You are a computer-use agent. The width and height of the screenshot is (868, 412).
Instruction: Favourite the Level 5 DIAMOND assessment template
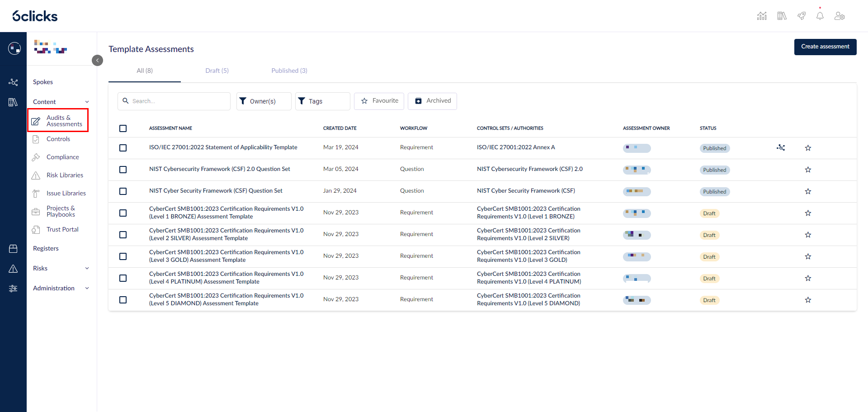click(x=808, y=300)
